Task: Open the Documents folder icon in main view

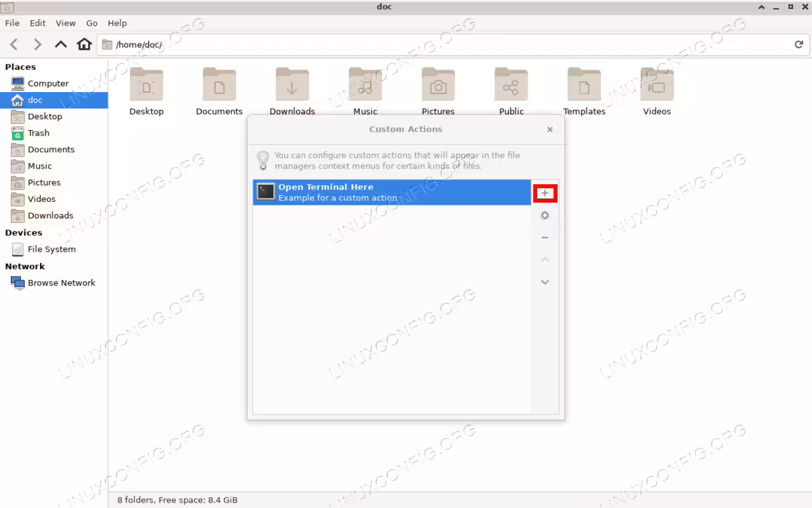Action: pos(219,85)
